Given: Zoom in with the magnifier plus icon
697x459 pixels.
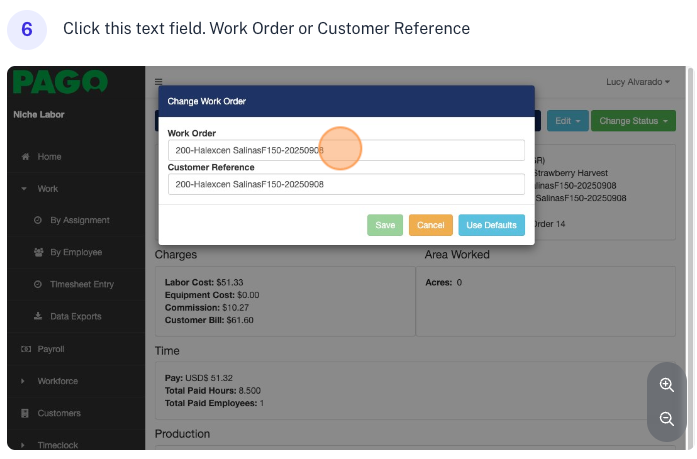Looking at the screenshot, I should pos(667,385).
